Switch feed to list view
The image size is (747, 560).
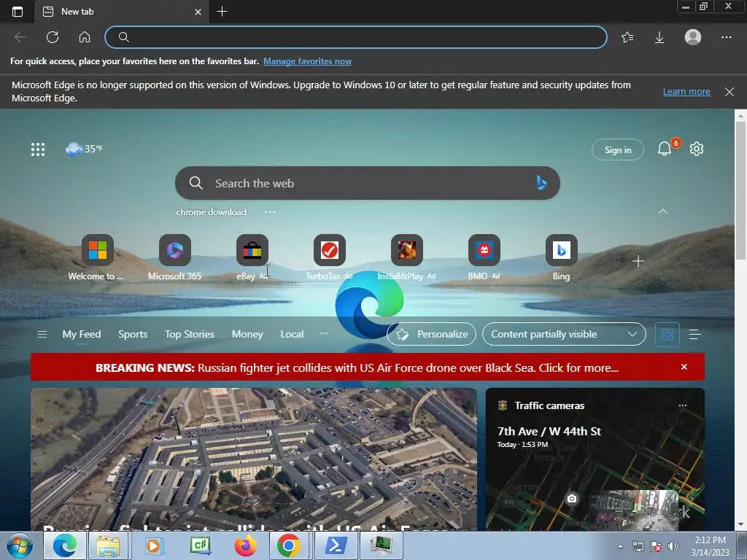coord(695,335)
